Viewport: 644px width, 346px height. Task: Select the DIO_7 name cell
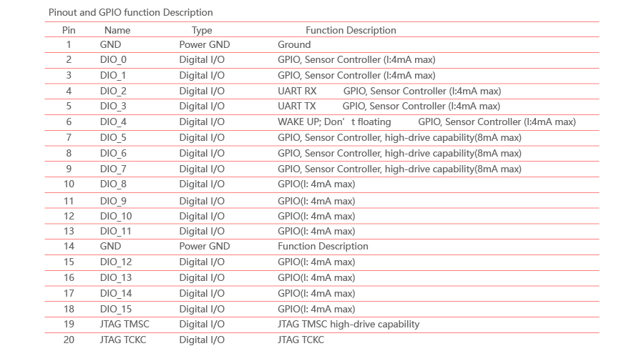(113, 169)
